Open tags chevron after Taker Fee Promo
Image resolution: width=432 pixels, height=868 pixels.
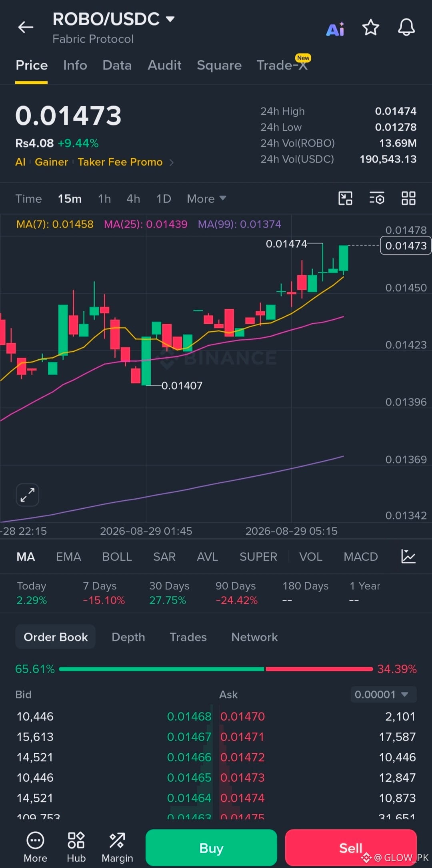pyautogui.click(x=171, y=162)
